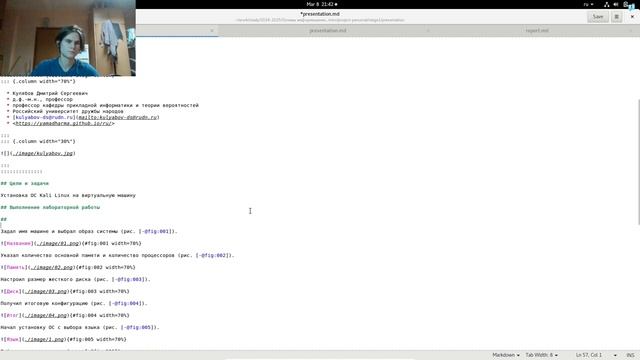This screenshot has width=640, height=360.
Task: Open the yamadharma.github.io link
Action: [63, 123]
